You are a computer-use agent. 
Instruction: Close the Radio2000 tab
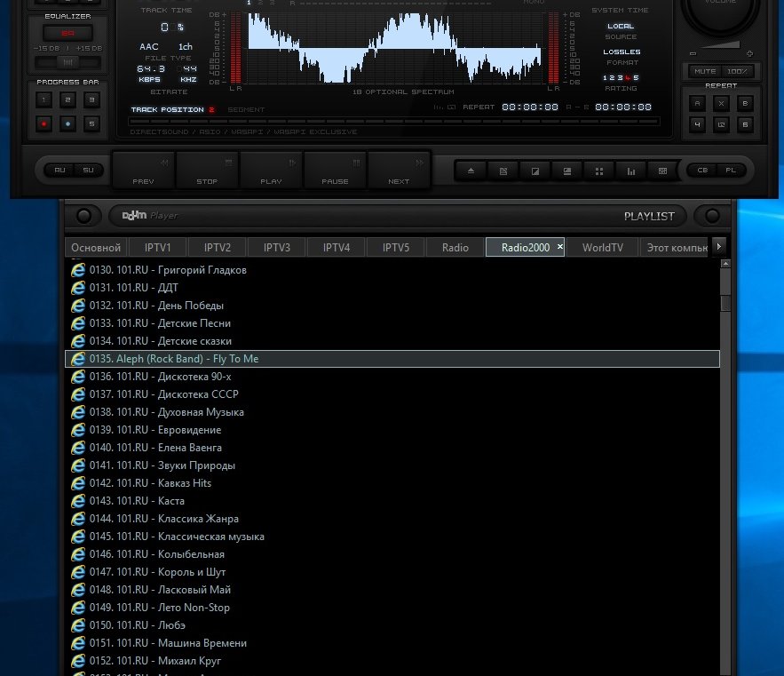click(560, 246)
